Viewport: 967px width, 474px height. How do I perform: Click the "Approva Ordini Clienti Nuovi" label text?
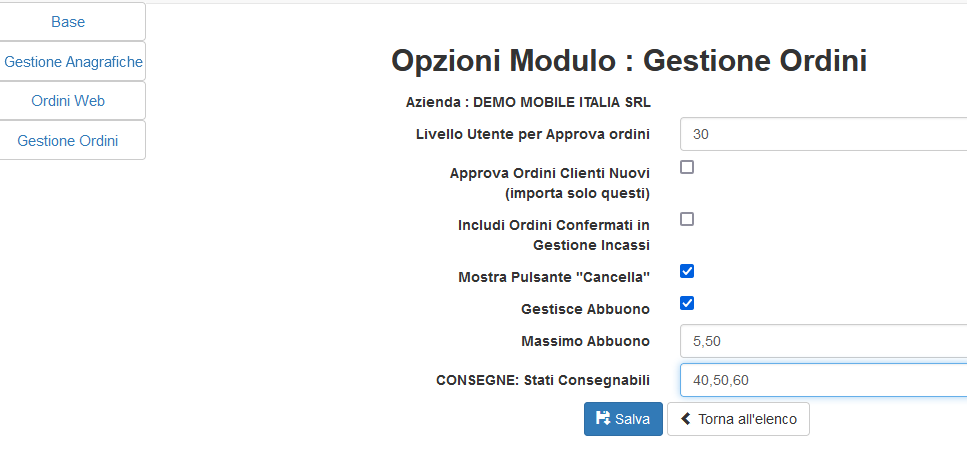(x=549, y=173)
